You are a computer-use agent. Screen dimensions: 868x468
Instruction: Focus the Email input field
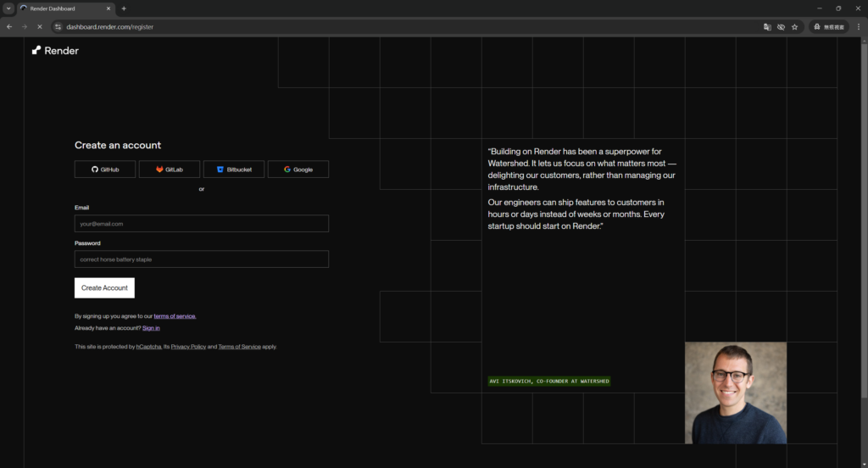202,224
